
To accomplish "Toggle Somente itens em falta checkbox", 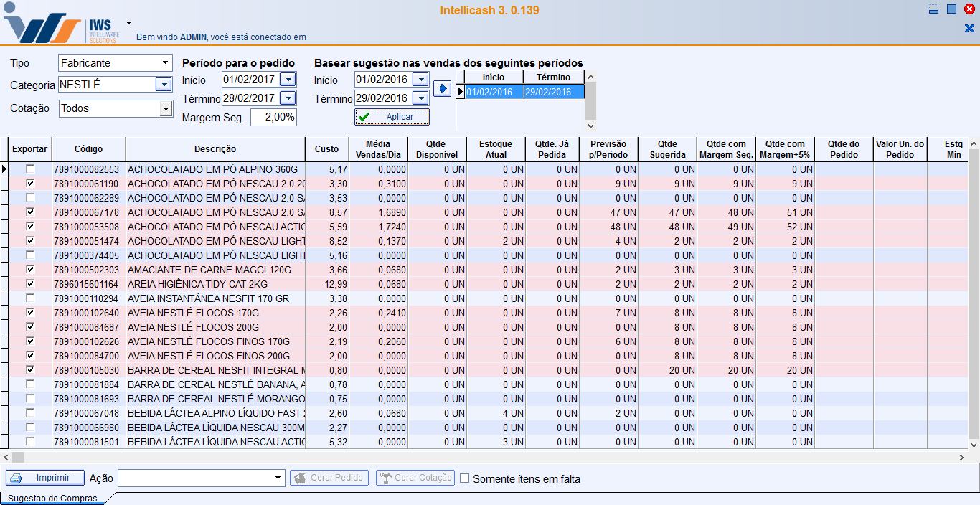I will (464, 478).
